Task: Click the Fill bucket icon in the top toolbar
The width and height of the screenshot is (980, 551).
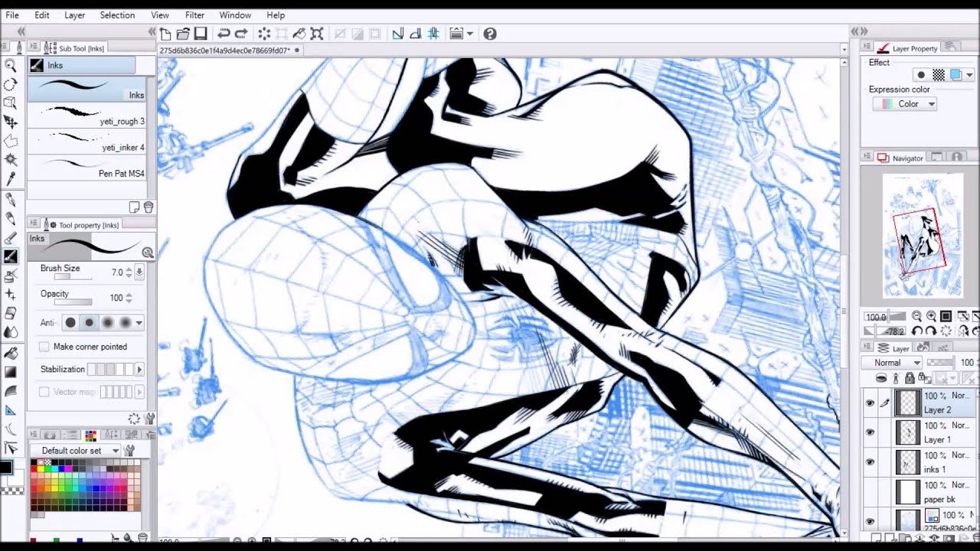Action: click(x=299, y=34)
